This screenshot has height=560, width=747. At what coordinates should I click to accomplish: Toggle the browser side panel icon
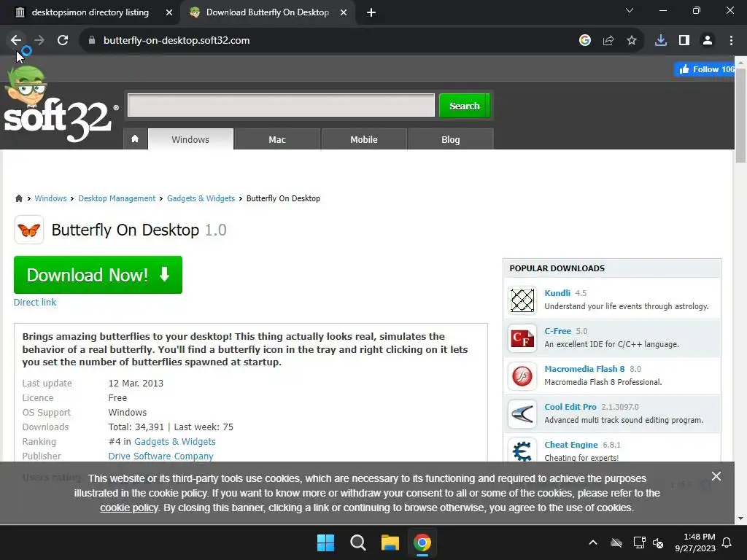pyautogui.click(x=684, y=41)
